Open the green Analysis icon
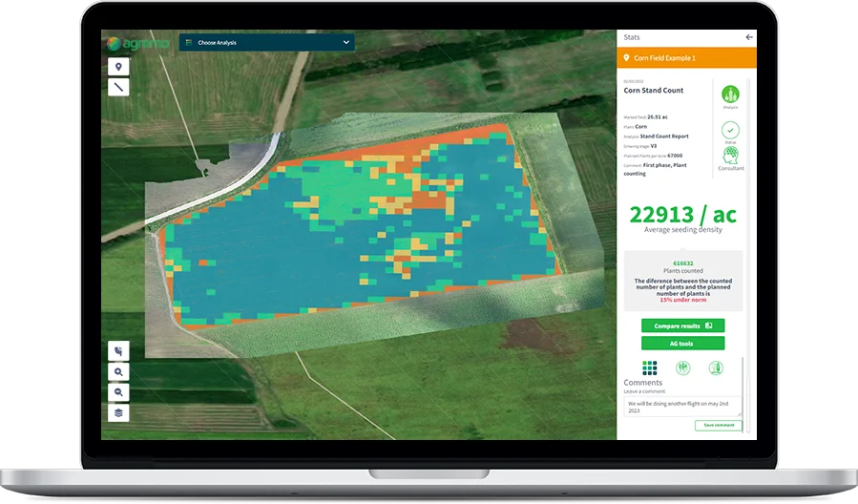Viewport: 858px width, 504px height. (x=730, y=94)
